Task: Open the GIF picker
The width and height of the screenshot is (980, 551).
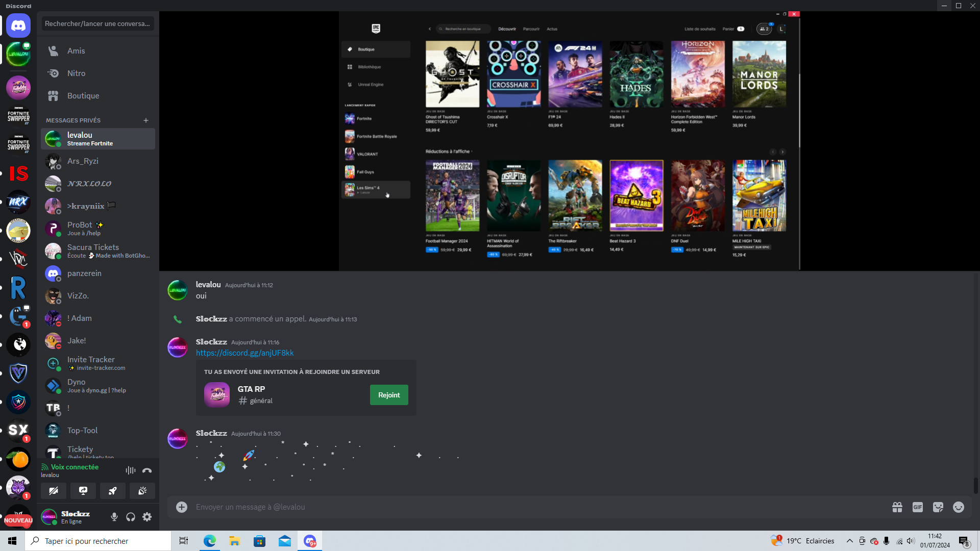Action: pyautogui.click(x=918, y=507)
